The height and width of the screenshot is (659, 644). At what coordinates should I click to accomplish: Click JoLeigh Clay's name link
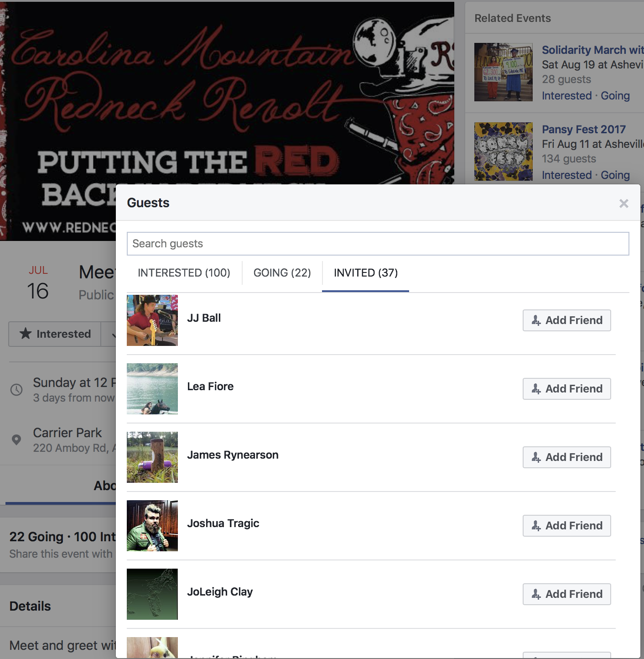point(220,592)
